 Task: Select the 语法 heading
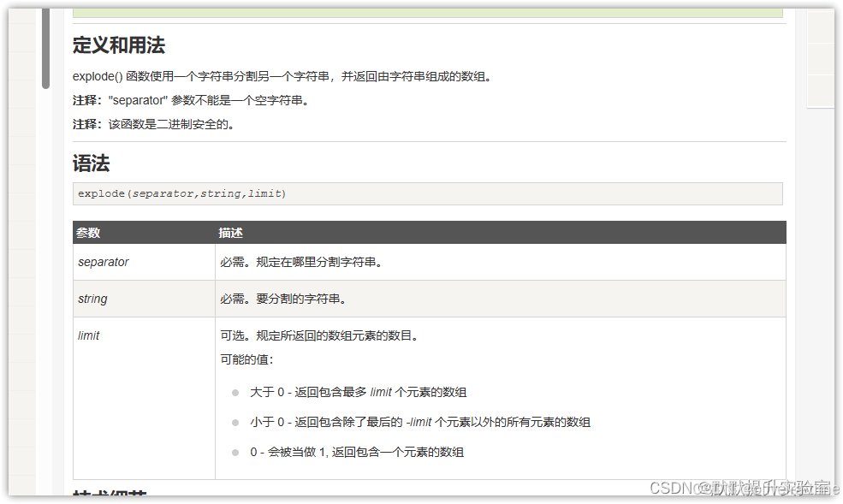(x=91, y=163)
